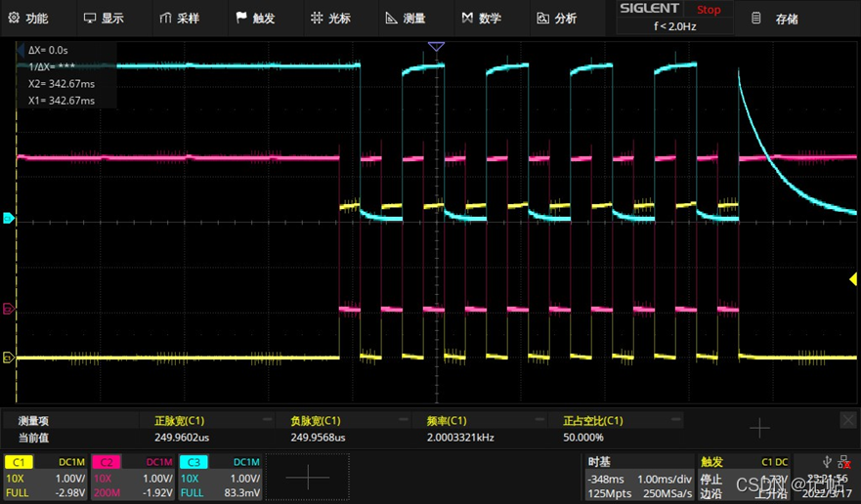Click the SIGLENT logo
The image size is (861, 504).
pyautogui.click(x=649, y=9)
